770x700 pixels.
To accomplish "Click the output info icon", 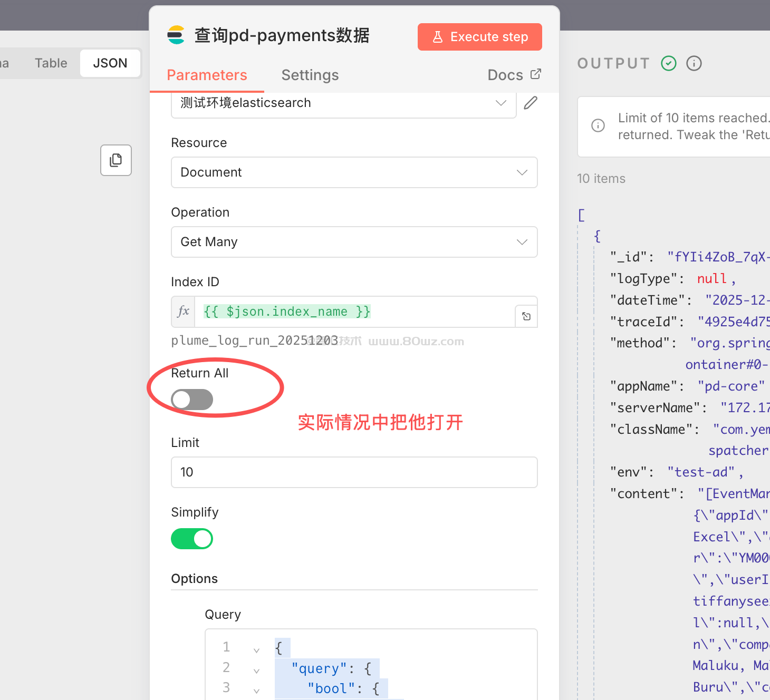I will [694, 64].
